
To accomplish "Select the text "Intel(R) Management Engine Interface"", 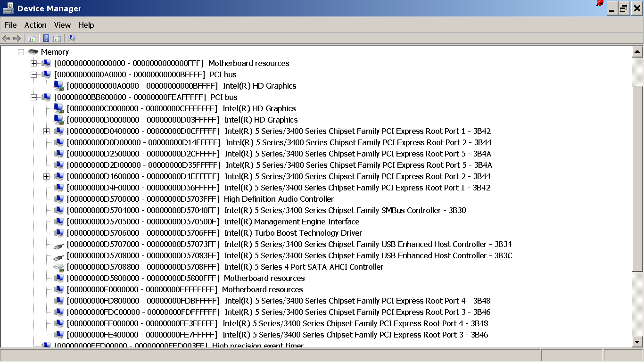I will tap(292, 222).
